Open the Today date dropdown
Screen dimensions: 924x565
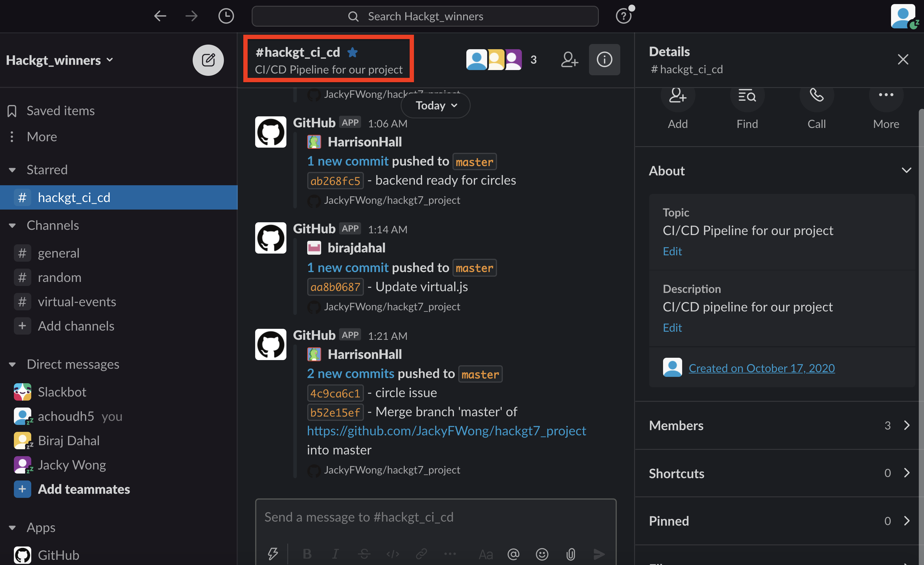(x=435, y=105)
